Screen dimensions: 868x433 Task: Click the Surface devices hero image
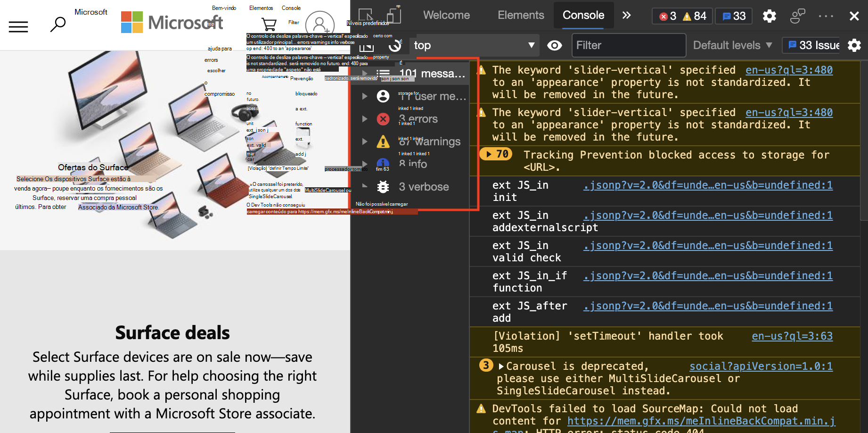tap(175, 150)
